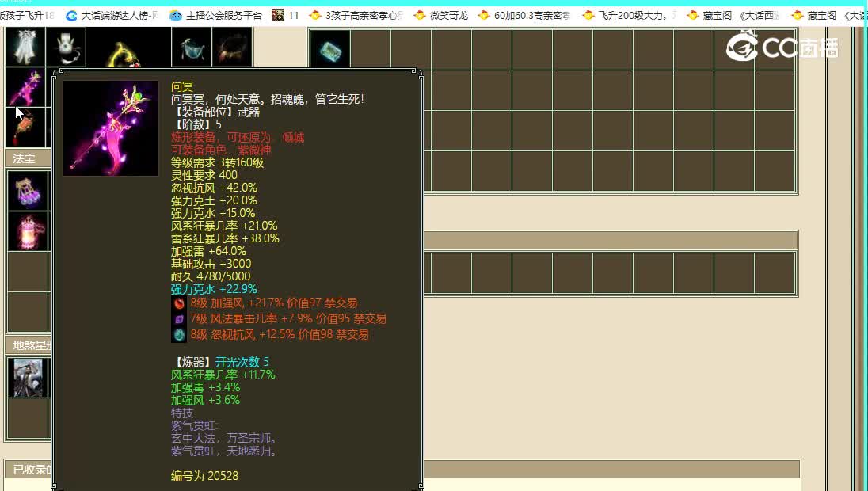Click the text 灵性要求 400
Image resolution: width=868 pixels, height=491 pixels.
pos(204,176)
